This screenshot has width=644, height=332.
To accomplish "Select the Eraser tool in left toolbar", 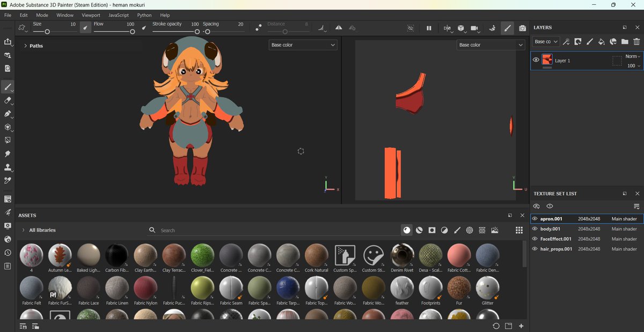I will (x=8, y=100).
